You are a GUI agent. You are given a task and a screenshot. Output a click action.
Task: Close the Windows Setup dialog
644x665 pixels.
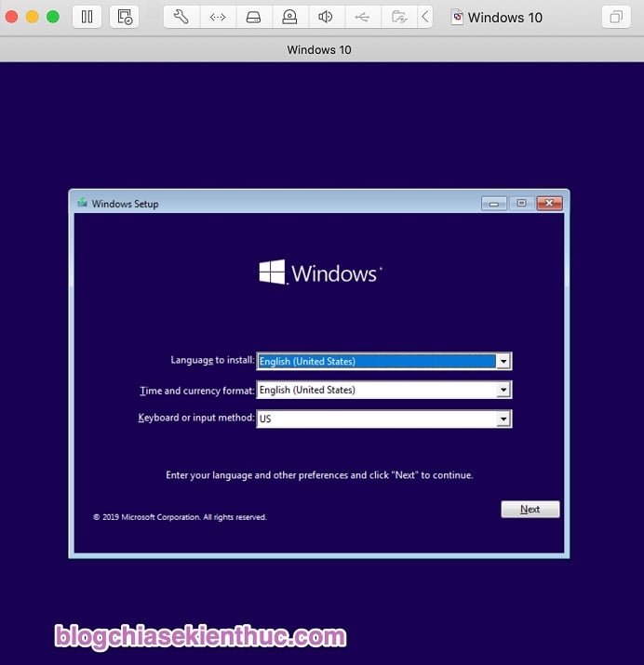point(549,204)
